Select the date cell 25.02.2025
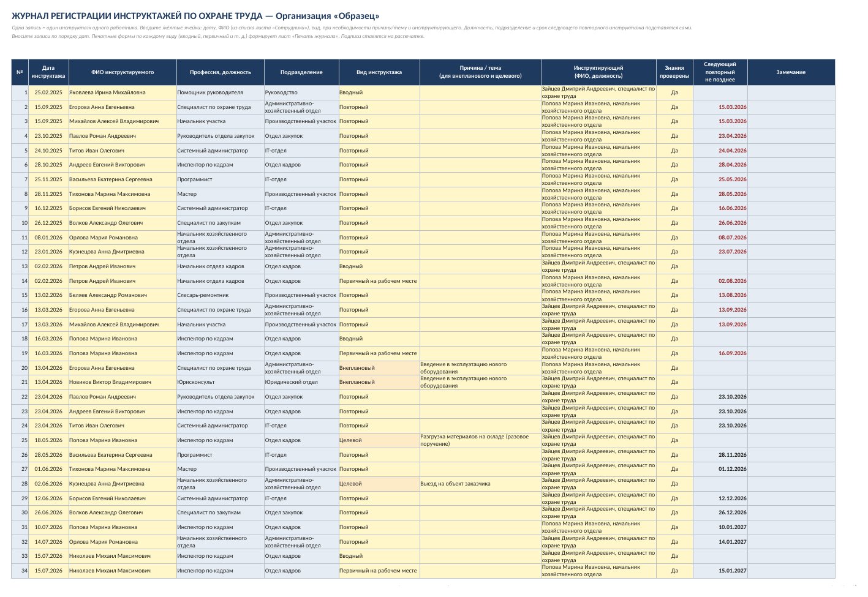This screenshot has height=597, width=868. click(x=48, y=92)
